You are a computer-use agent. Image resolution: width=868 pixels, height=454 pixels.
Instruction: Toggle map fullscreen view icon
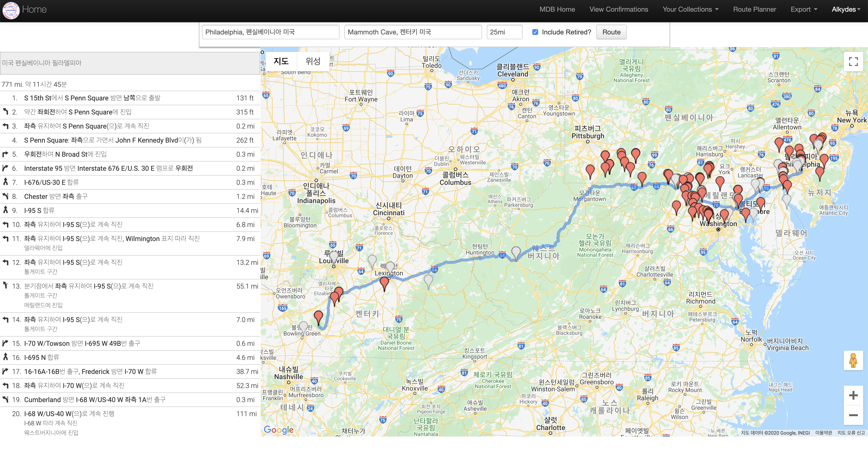(853, 61)
